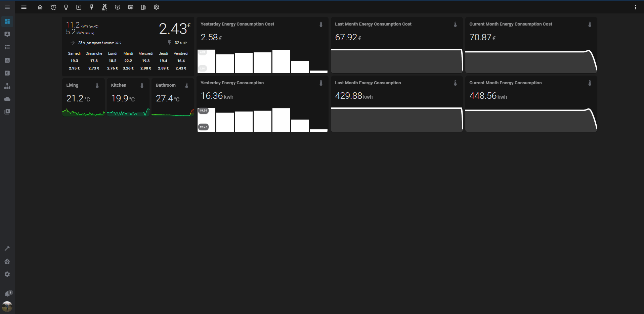Open the radiator heater tab

130,7
